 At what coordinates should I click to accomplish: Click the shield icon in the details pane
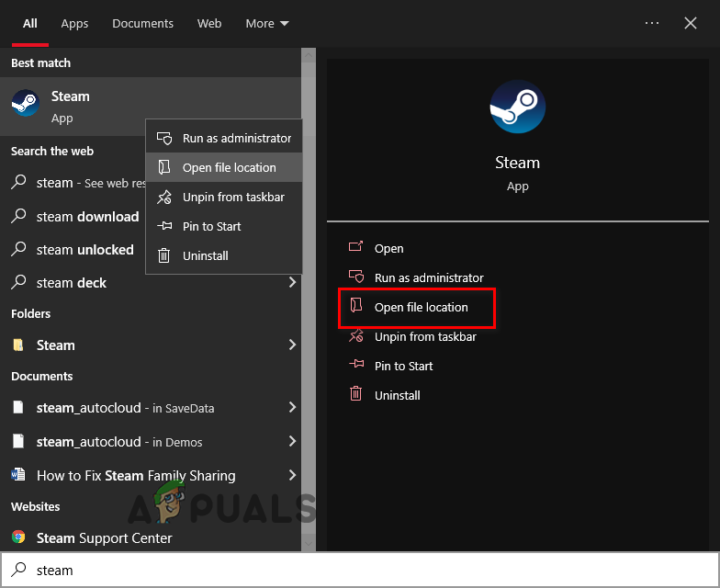pos(356,277)
